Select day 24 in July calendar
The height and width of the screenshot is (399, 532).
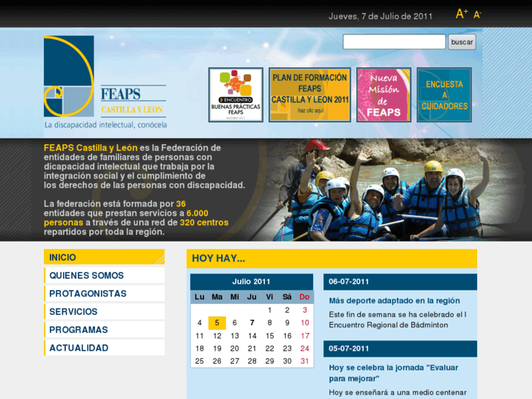pos(304,348)
